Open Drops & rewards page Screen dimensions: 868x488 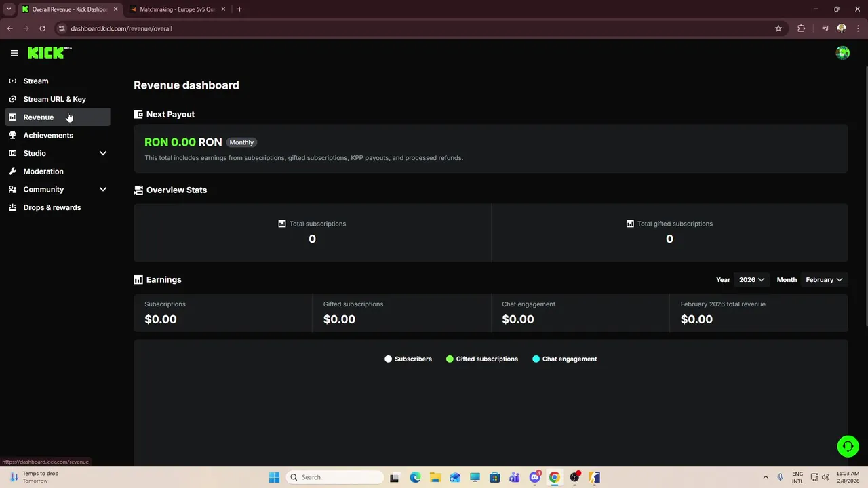coord(58,207)
